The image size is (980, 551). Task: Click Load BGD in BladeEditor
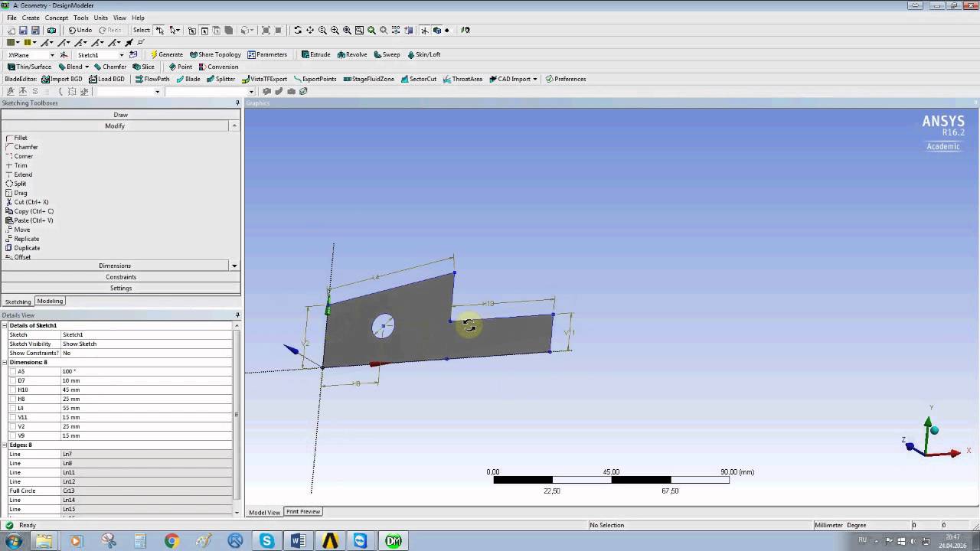106,79
